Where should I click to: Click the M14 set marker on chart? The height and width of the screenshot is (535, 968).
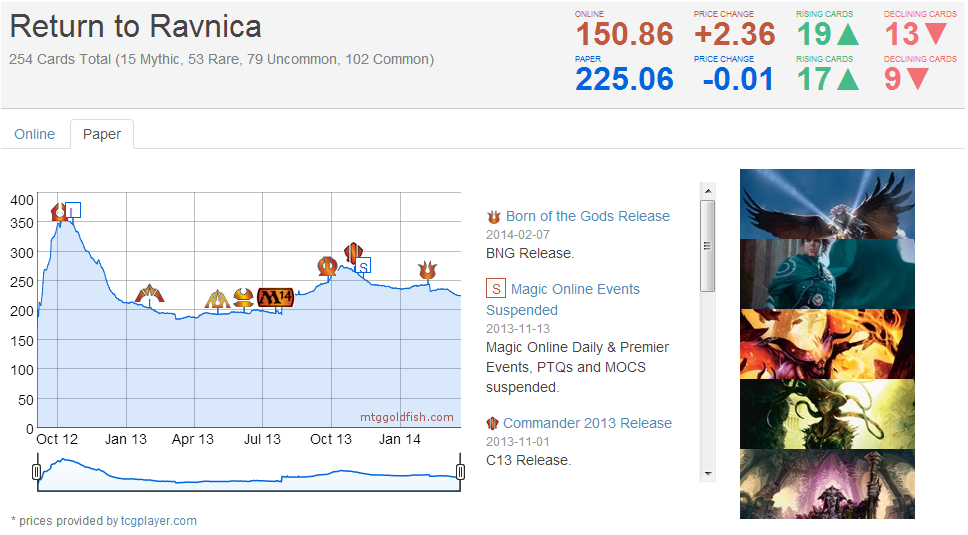tap(275, 297)
